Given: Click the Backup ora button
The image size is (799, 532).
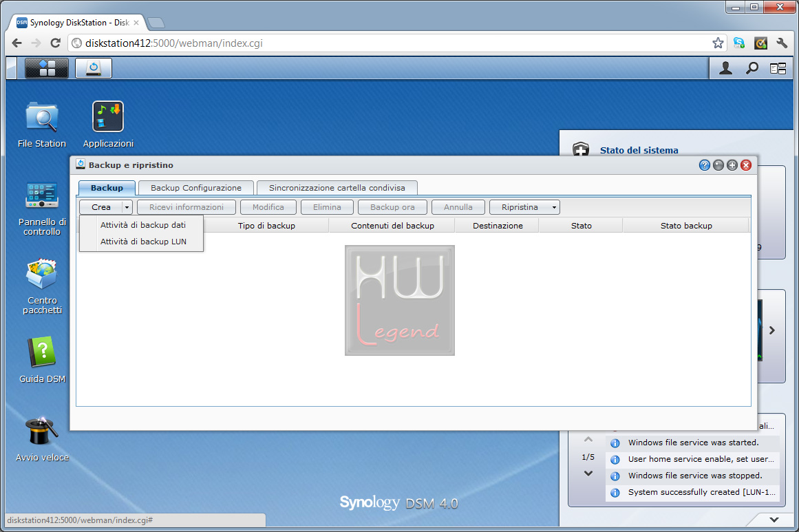Looking at the screenshot, I should pyautogui.click(x=392, y=207).
